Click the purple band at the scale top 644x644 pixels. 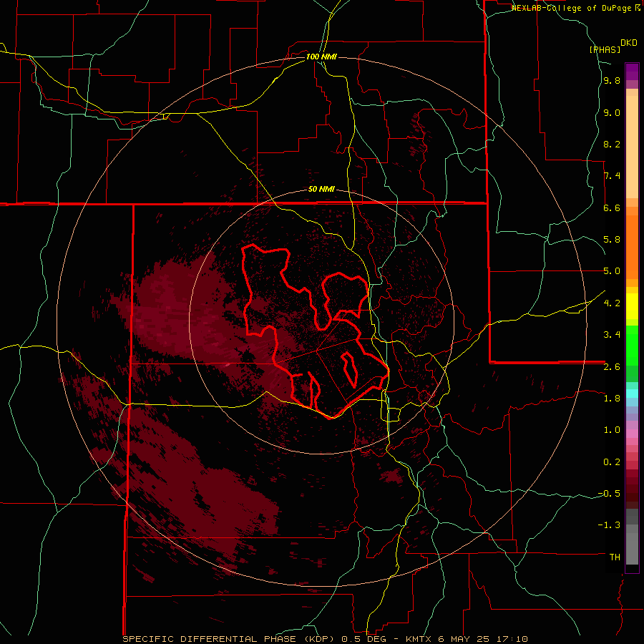(632, 72)
